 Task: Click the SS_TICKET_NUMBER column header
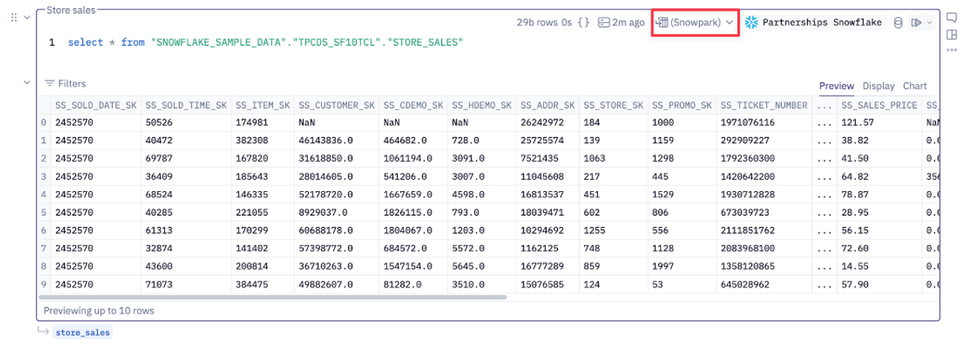click(764, 105)
